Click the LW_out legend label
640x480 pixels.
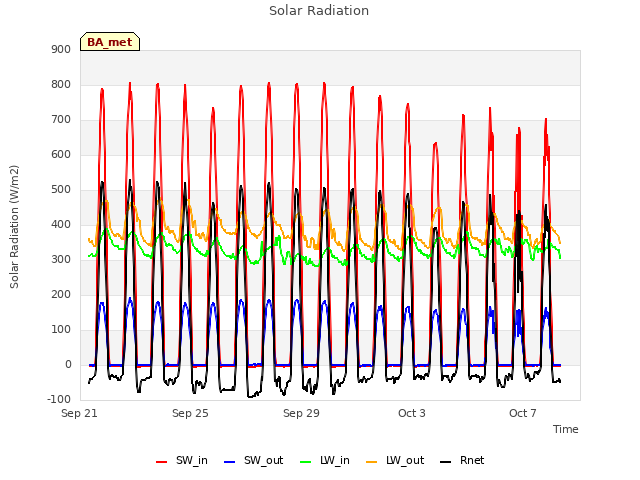tap(405, 461)
